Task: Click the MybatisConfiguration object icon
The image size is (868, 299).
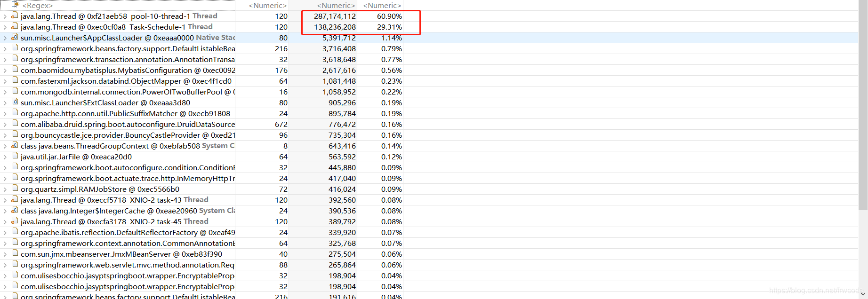Action: 15,70
